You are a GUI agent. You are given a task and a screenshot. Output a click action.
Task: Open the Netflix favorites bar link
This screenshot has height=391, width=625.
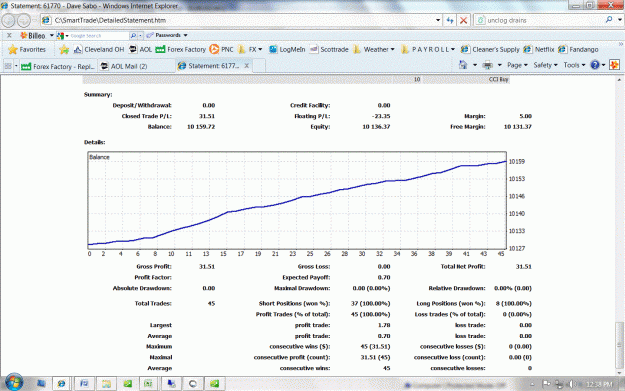coord(539,49)
